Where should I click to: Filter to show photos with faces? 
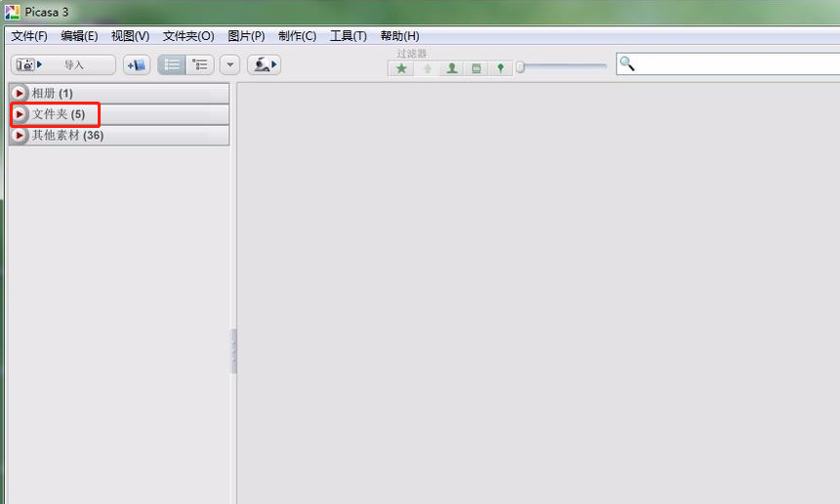451,68
